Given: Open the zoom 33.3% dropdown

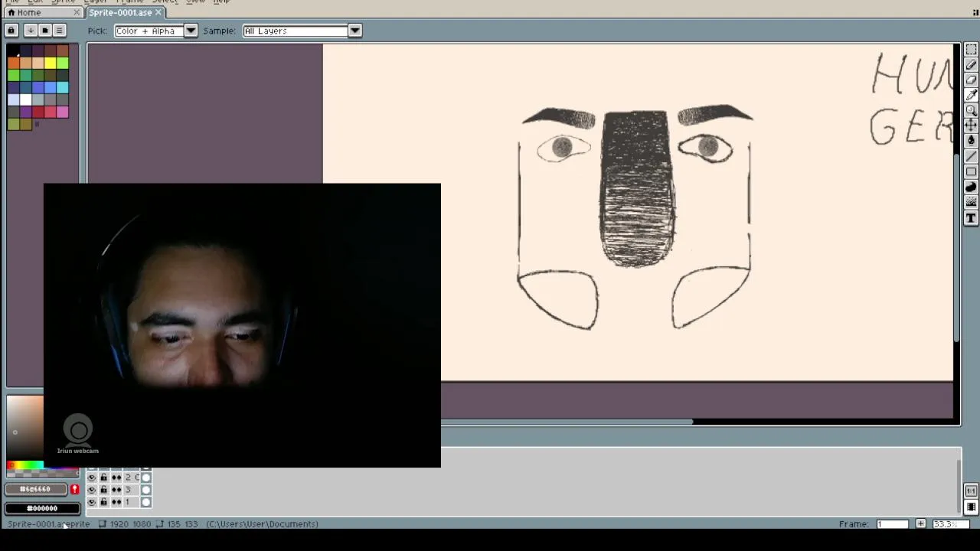Looking at the screenshot, I should point(950,524).
